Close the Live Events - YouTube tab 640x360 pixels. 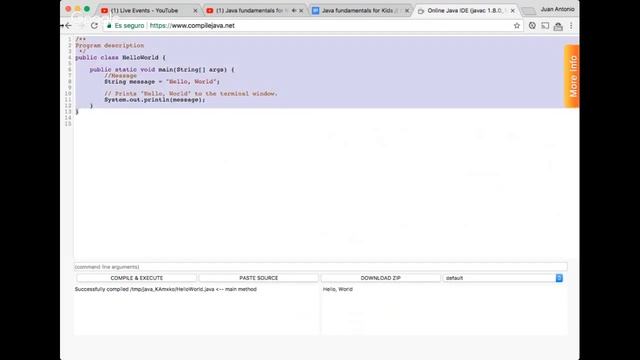point(195,11)
